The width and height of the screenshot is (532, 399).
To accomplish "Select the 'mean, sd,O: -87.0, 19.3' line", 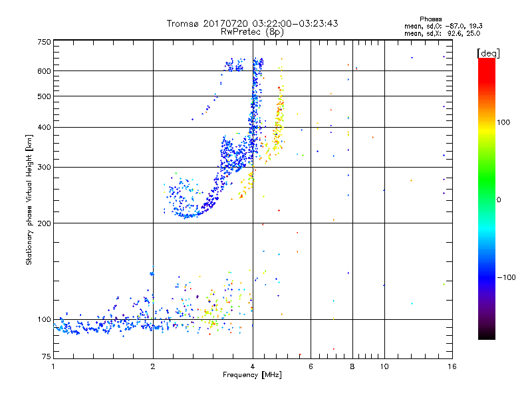I will (444, 26).
